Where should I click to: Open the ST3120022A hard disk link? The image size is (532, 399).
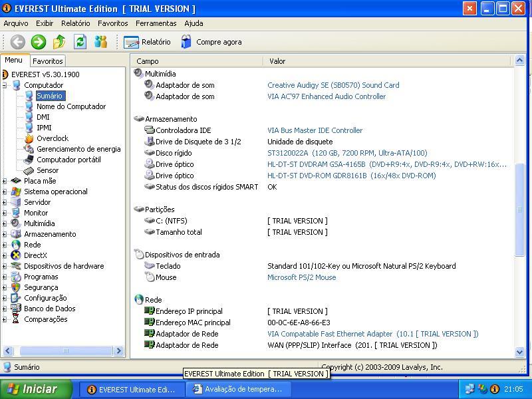pos(347,153)
